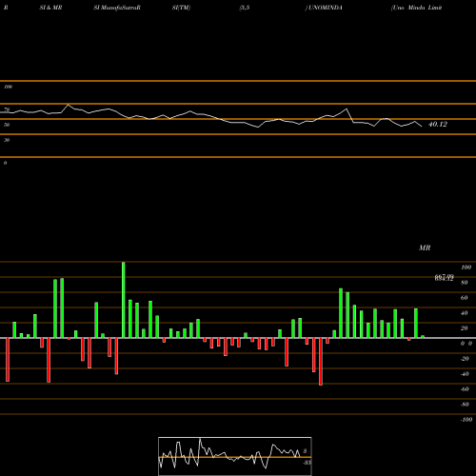Click the MR axis label -60
This screenshot has height=476, width=476.
click(x=465, y=389)
